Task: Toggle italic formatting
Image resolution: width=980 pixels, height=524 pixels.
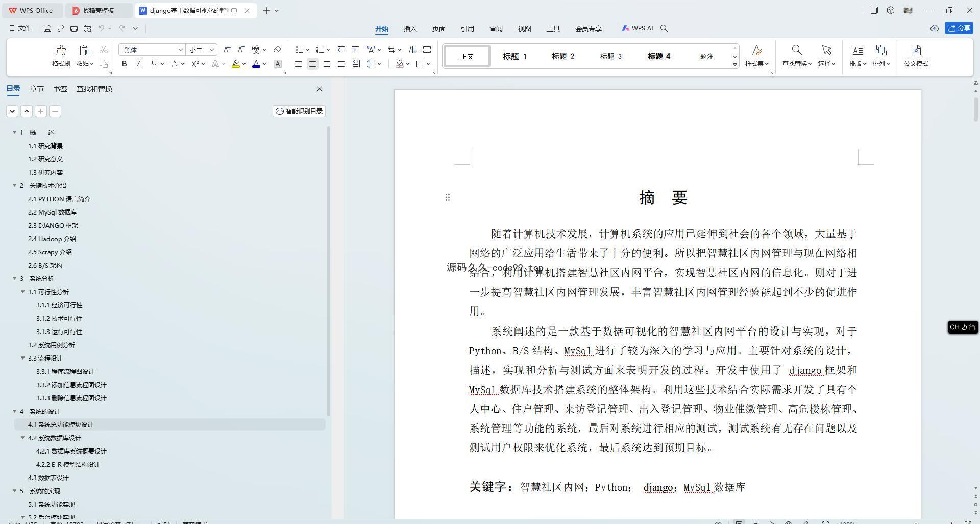Action: [x=138, y=64]
